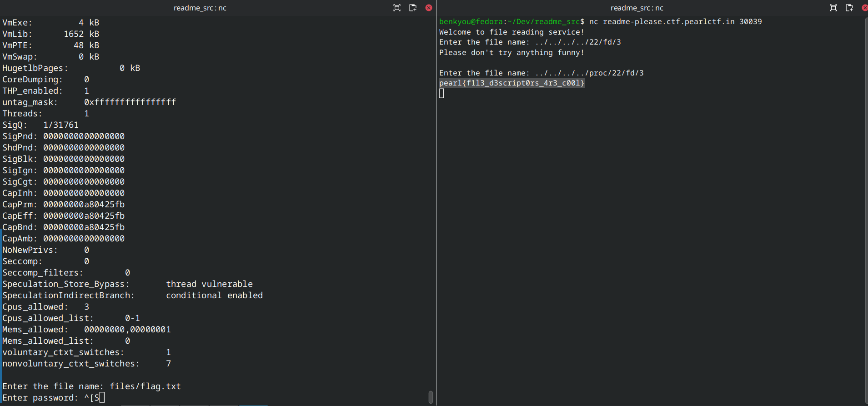Click the right pane title readme_src : nc

[x=637, y=8]
